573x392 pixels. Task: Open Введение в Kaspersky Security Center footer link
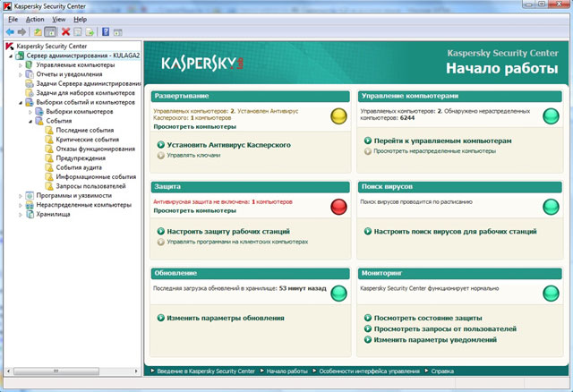click(x=206, y=371)
